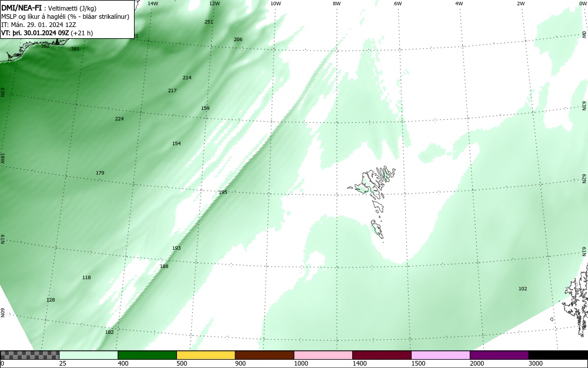This screenshot has width=588, height=368.
Task: Click the legend scale number '2000'
Action: click(x=477, y=363)
